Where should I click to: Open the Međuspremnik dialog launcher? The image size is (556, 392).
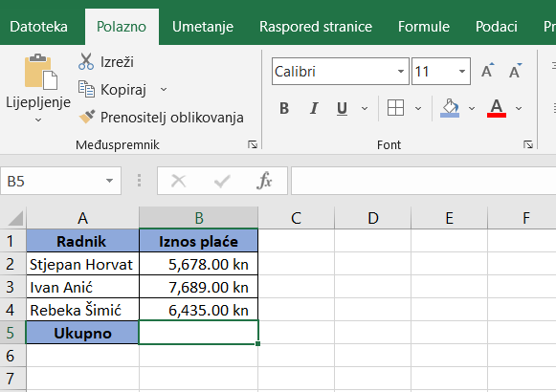coord(253,144)
